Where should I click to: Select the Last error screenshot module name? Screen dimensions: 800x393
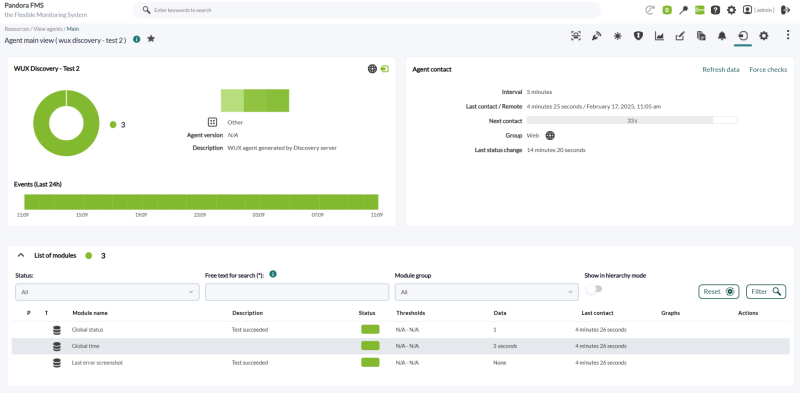[97, 362]
